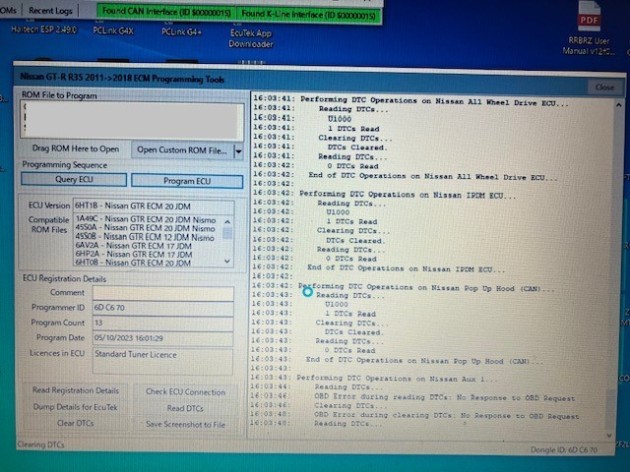Screen dimensions: 630x472
Task: Open Haltech ESP 2.49.0 desktop shortcut
Action: [43, 29]
